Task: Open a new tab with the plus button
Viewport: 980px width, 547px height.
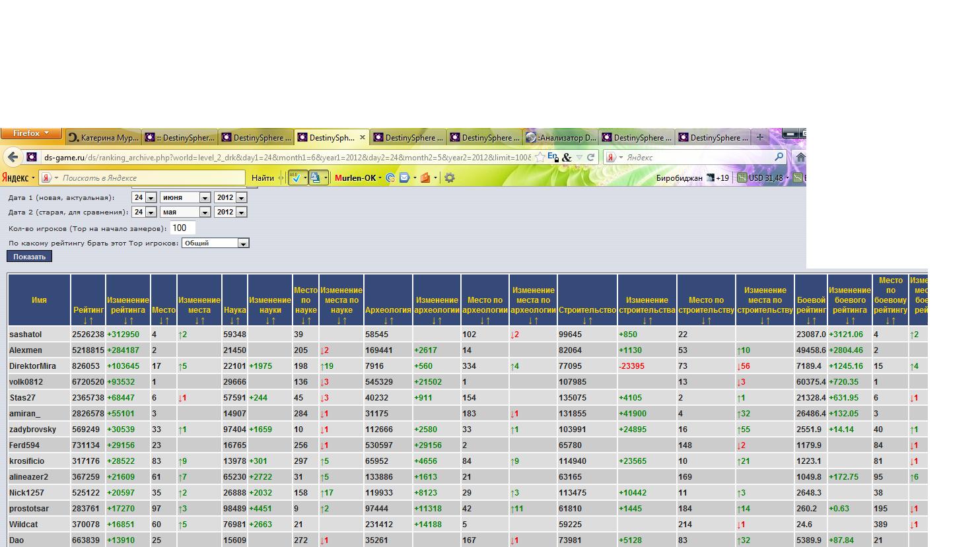Action: coord(759,137)
